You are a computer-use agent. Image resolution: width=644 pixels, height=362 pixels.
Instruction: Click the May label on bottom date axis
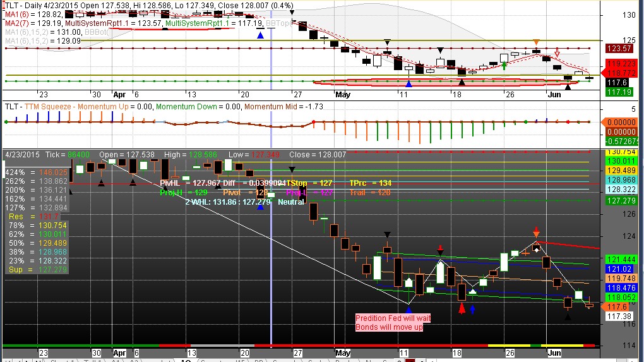[343, 353]
